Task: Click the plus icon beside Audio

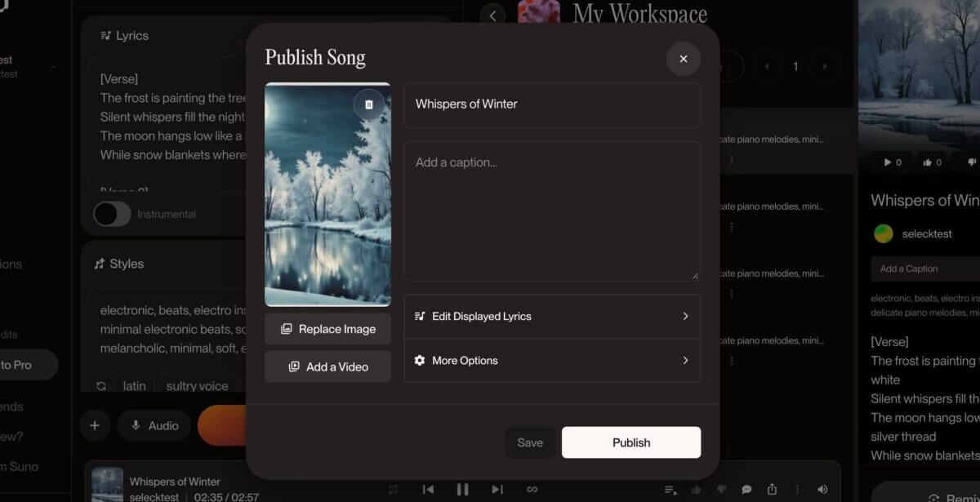Action: [95, 425]
